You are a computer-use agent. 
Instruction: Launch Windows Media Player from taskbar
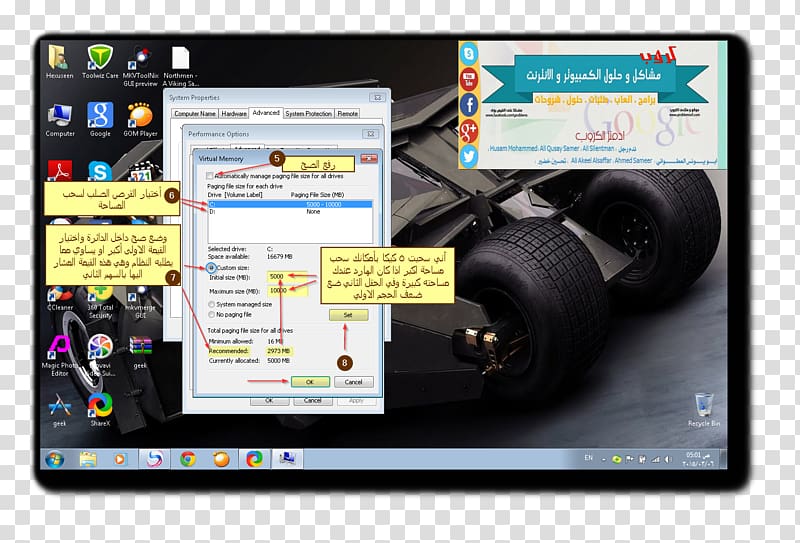tap(119, 459)
